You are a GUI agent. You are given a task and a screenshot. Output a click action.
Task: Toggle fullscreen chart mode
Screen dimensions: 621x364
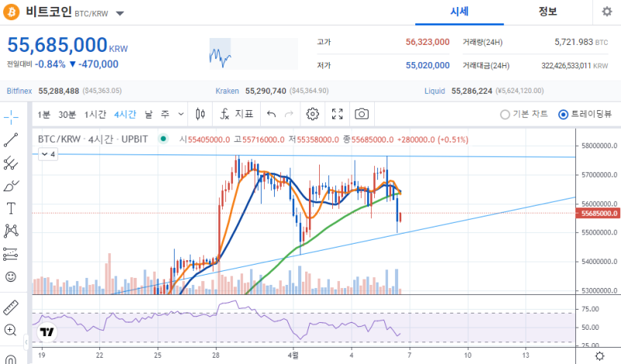point(338,114)
